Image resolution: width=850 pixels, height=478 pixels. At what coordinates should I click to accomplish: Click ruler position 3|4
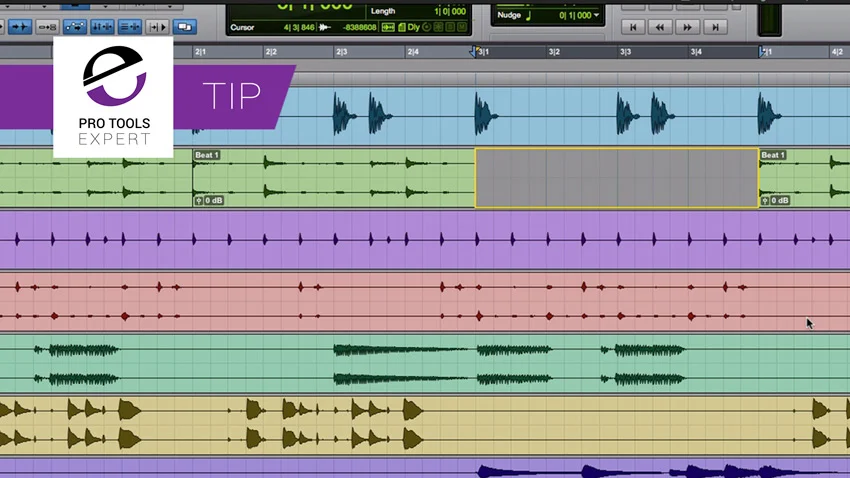696,52
